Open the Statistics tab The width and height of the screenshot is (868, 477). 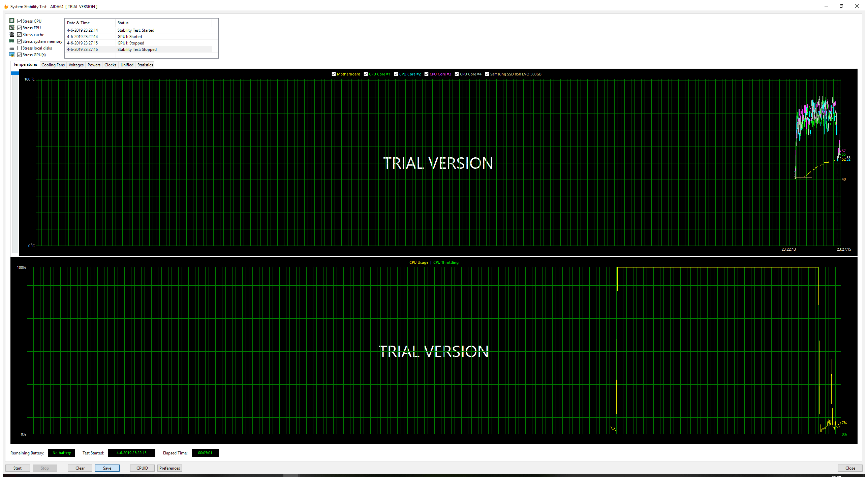pyautogui.click(x=145, y=65)
